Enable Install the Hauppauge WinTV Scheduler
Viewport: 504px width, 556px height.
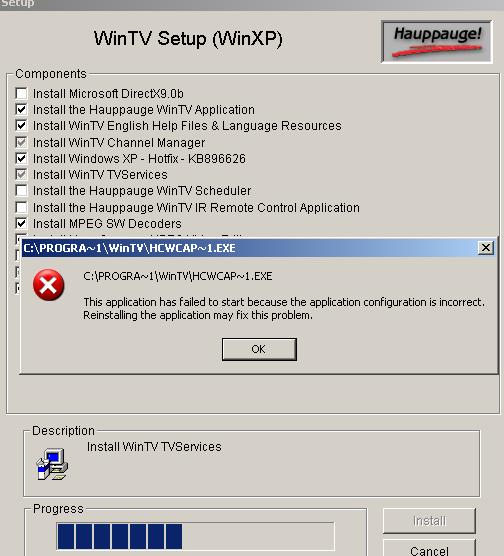click(21, 190)
